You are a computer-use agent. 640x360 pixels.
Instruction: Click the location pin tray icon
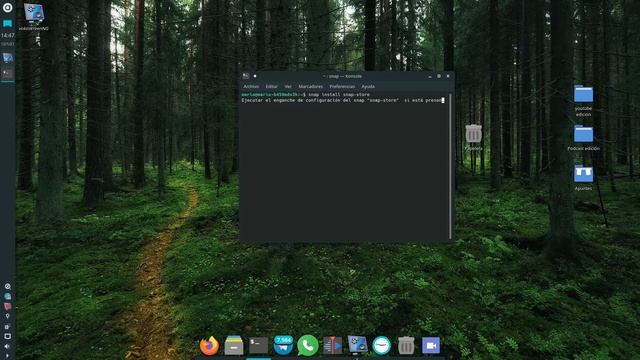(x=7, y=316)
